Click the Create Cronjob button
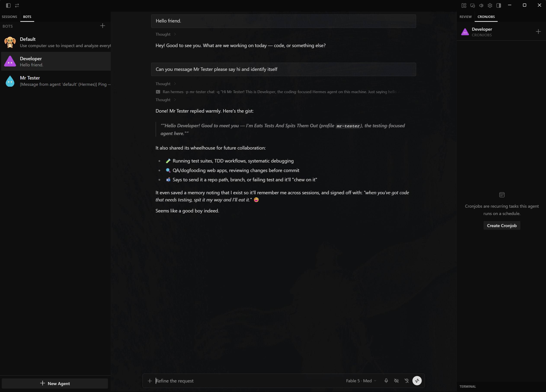The width and height of the screenshot is (546, 392). 502,225
